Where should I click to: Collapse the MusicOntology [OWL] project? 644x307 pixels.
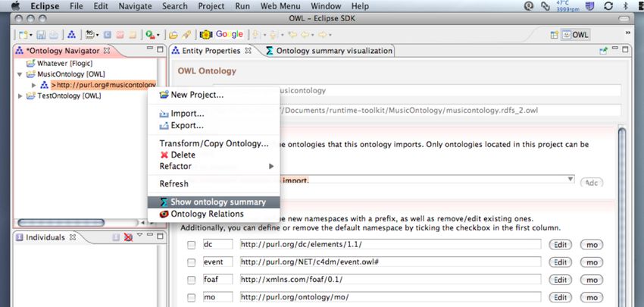19,74
